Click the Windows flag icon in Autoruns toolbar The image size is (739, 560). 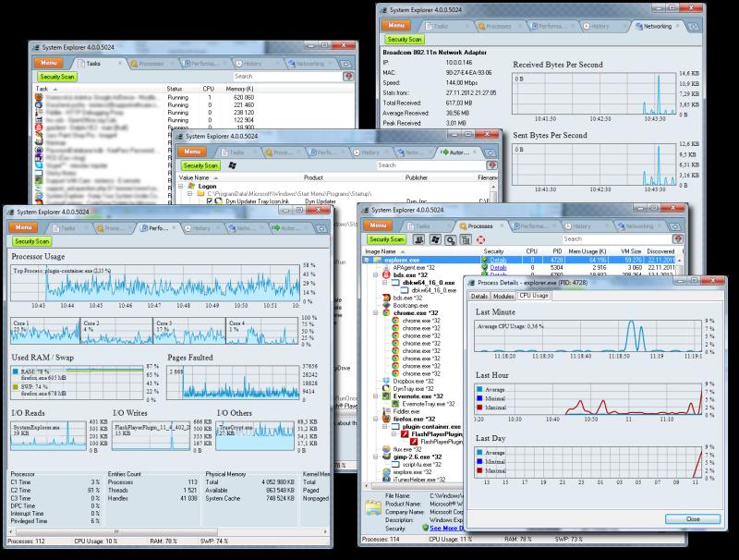click(x=232, y=165)
